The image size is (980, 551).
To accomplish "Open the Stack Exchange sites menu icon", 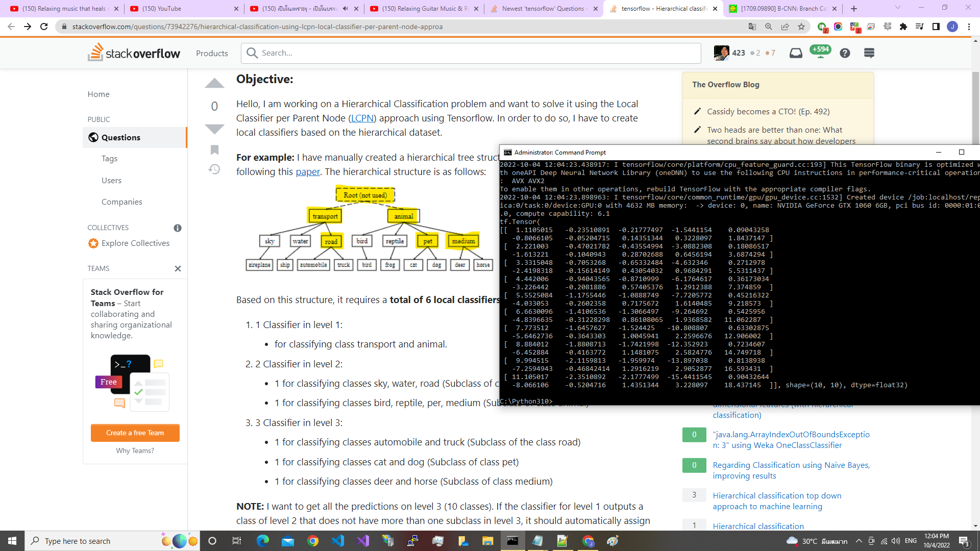I will [869, 53].
